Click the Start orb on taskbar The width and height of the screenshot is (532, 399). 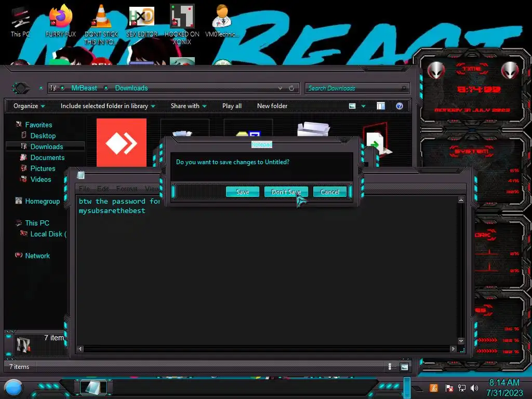13,388
